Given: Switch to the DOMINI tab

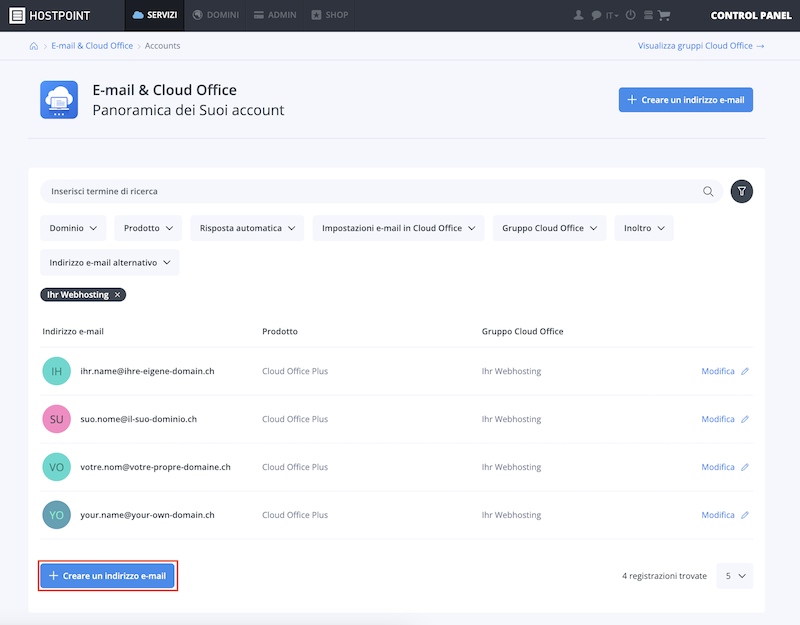Looking at the screenshot, I should [216, 15].
